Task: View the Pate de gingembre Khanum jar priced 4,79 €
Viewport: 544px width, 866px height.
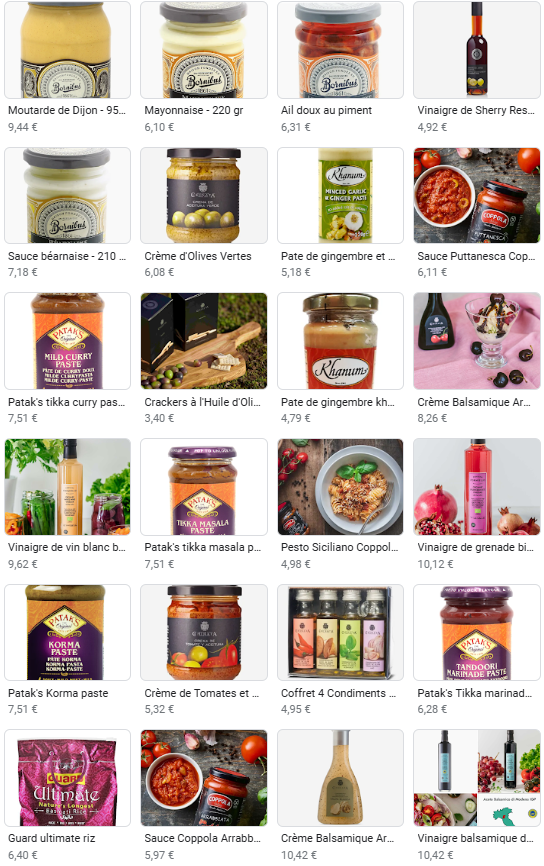Action: 340,341
